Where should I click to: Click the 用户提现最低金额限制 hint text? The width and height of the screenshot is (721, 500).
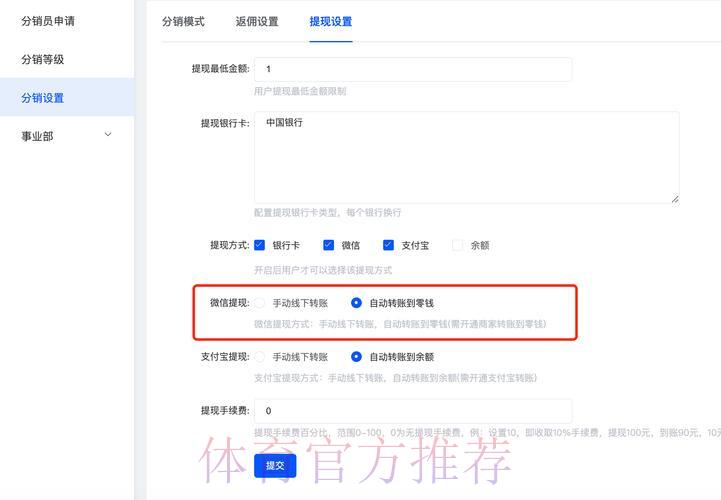click(x=300, y=91)
